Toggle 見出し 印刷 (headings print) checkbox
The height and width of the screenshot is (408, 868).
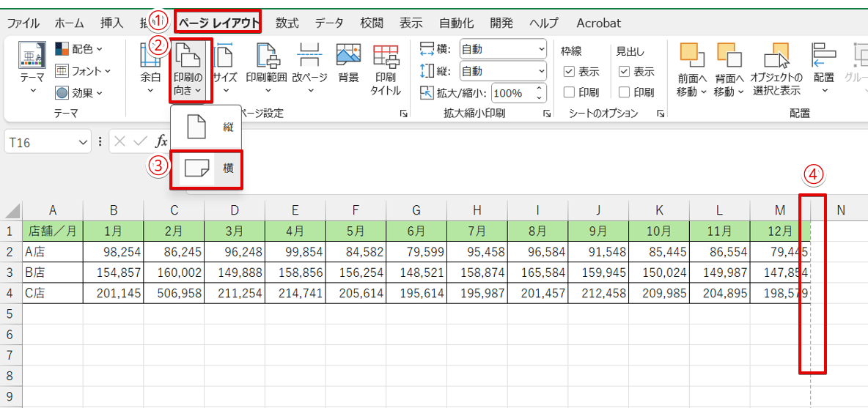click(624, 92)
